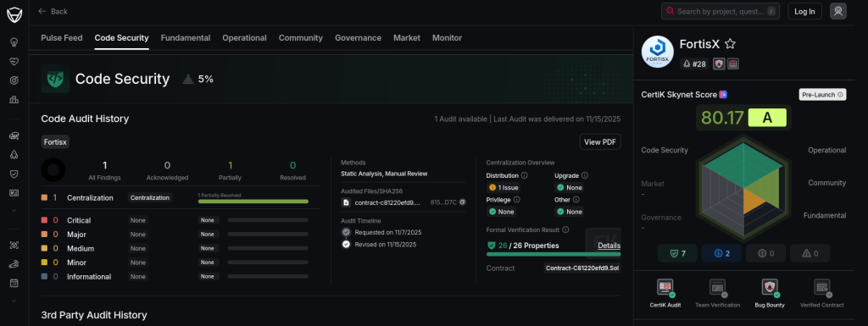Image resolution: width=868 pixels, height=326 pixels.
Task: Go back using the Back arrow
Action: point(53,11)
